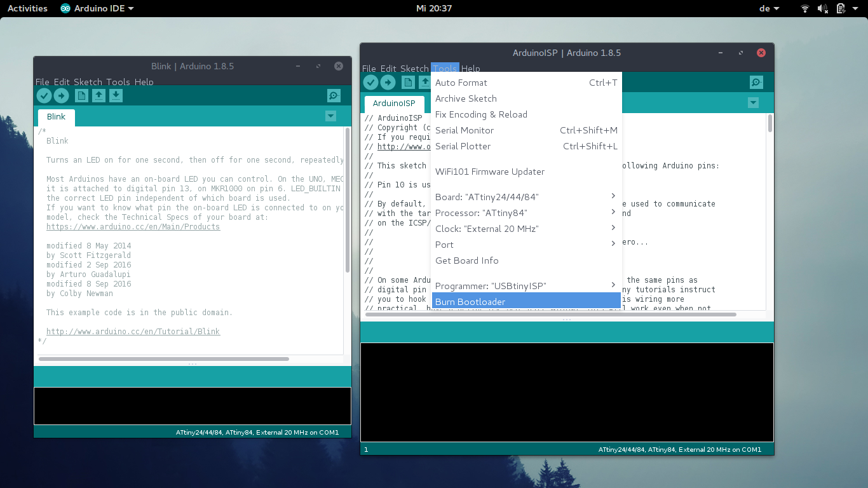Expand the Clock "External 20 MHz" submenu
This screenshot has width=868, height=488.
pyautogui.click(x=526, y=229)
